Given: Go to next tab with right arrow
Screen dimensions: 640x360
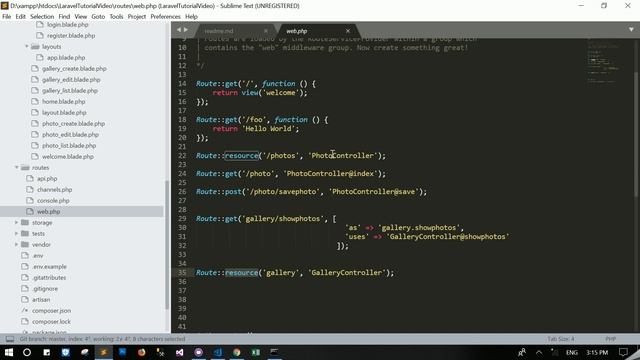Looking at the screenshot, I should pyautogui.click(x=186, y=30).
